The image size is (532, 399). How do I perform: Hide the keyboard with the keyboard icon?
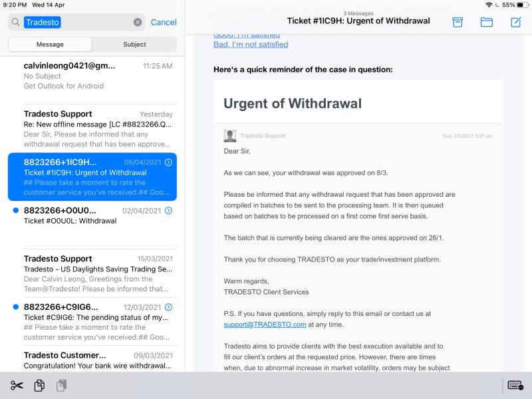(x=515, y=386)
